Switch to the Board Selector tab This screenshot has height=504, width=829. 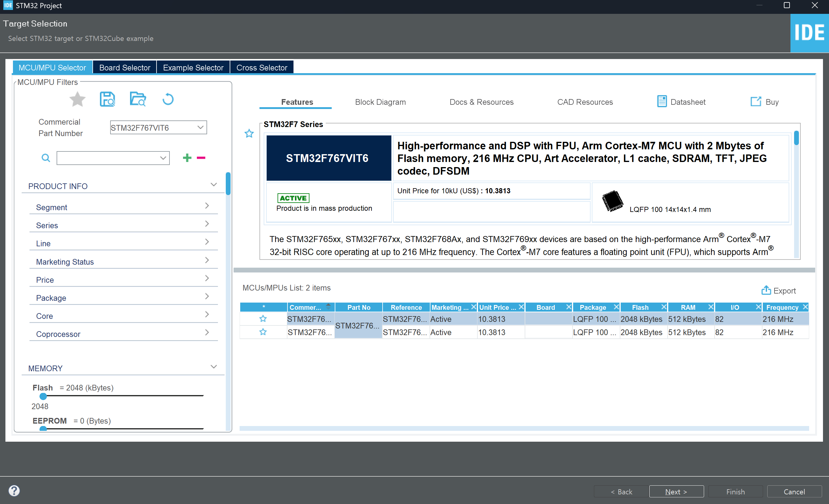pos(125,67)
